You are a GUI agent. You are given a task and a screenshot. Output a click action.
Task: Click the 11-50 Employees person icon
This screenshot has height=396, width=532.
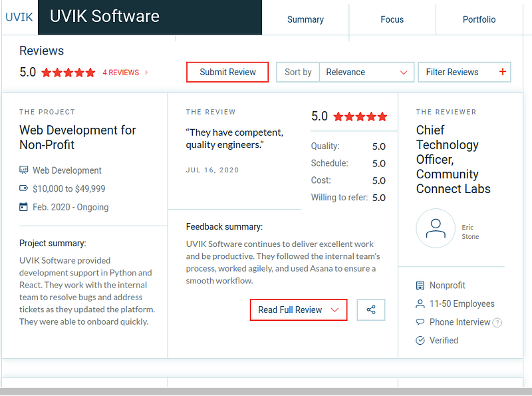tap(420, 304)
